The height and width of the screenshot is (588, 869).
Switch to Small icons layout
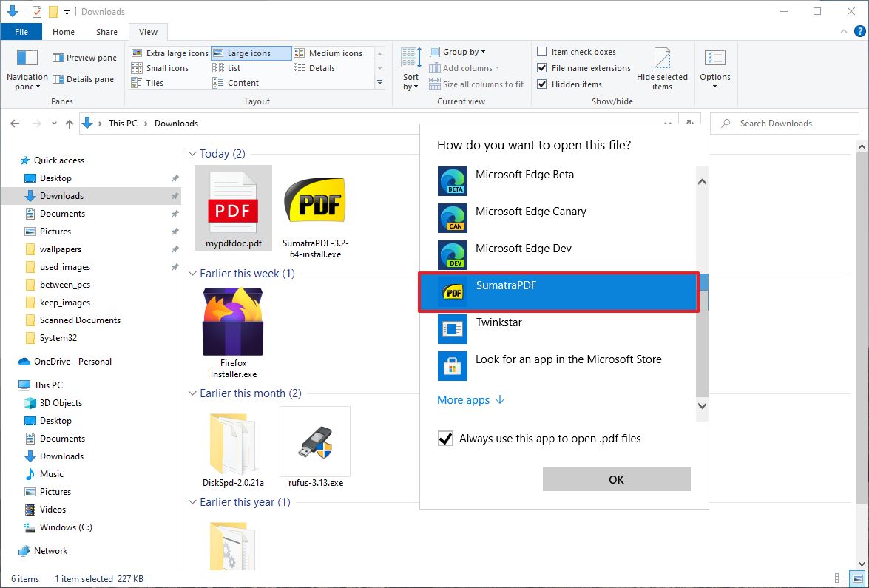click(x=160, y=68)
